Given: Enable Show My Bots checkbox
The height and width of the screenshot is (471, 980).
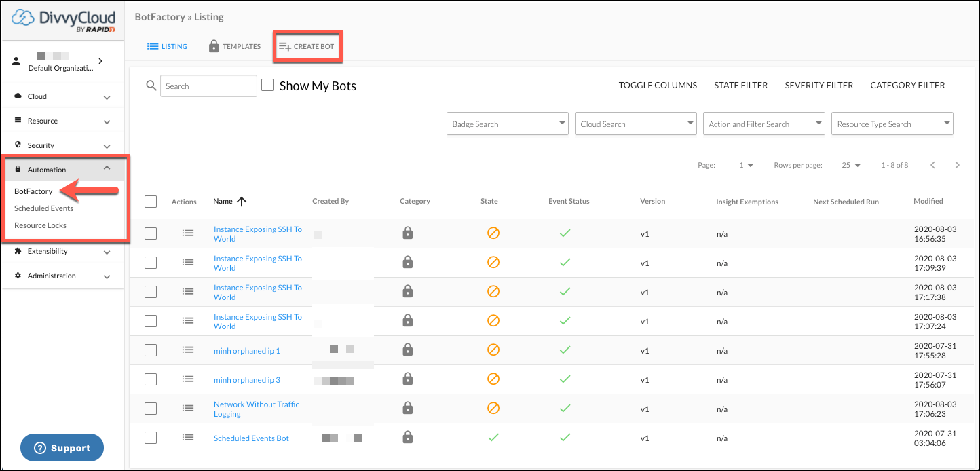Looking at the screenshot, I should pos(267,85).
